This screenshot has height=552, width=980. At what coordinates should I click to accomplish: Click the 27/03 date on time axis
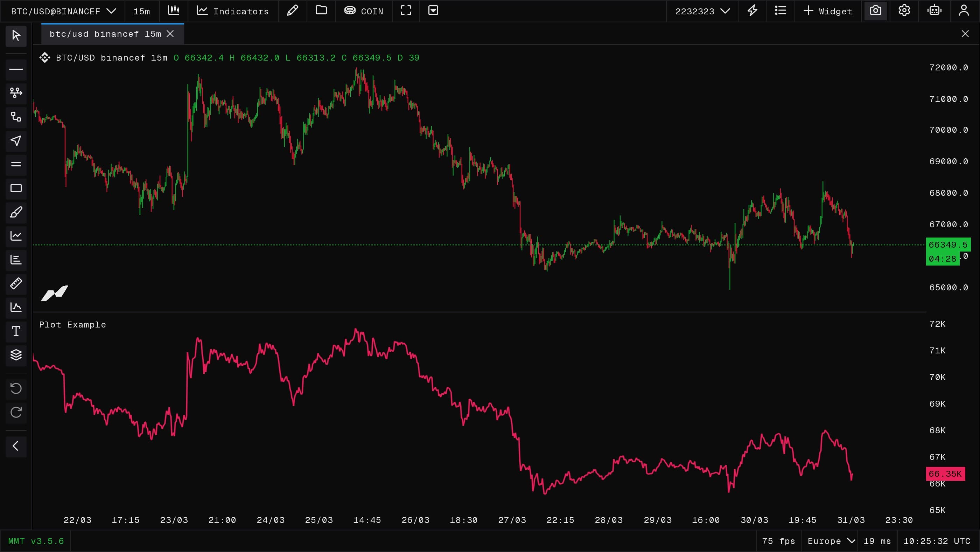pyautogui.click(x=512, y=520)
